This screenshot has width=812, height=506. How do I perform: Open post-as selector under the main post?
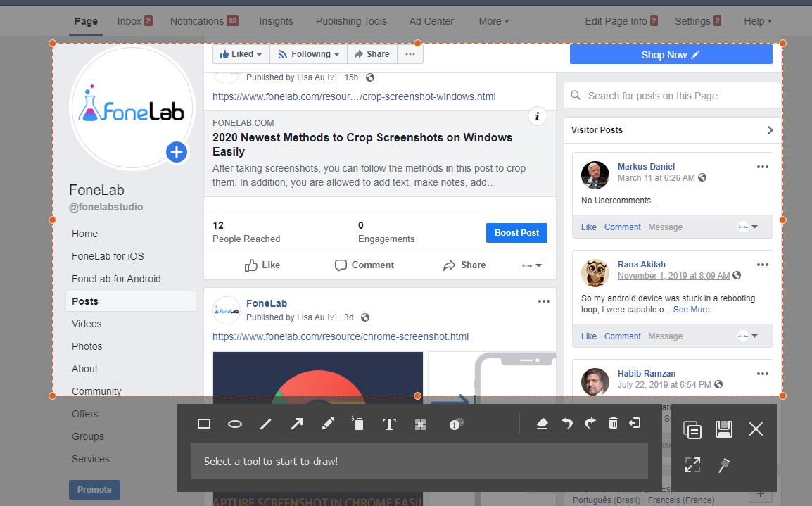pyautogui.click(x=532, y=265)
